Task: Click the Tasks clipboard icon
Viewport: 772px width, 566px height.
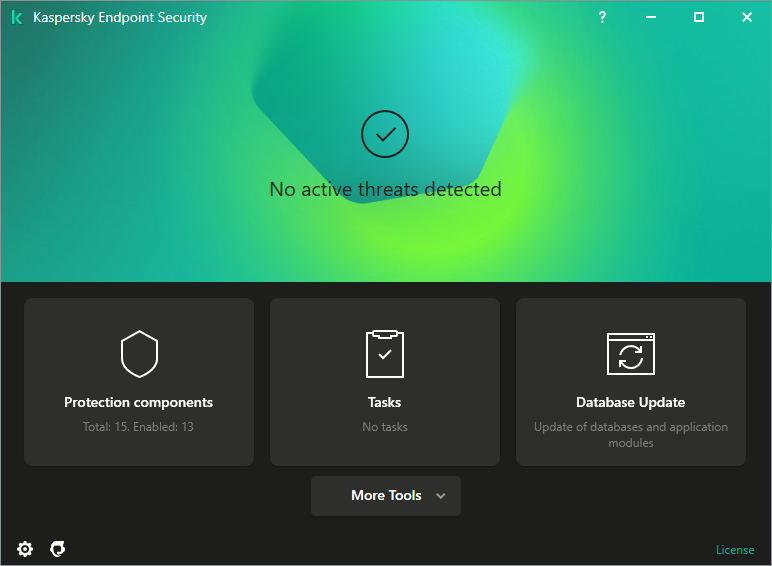Action: (385, 353)
